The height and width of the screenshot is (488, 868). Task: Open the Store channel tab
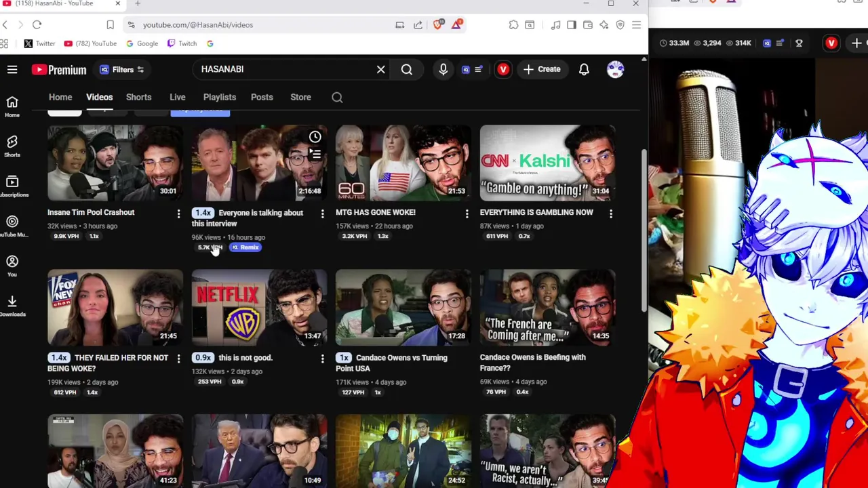coord(300,97)
